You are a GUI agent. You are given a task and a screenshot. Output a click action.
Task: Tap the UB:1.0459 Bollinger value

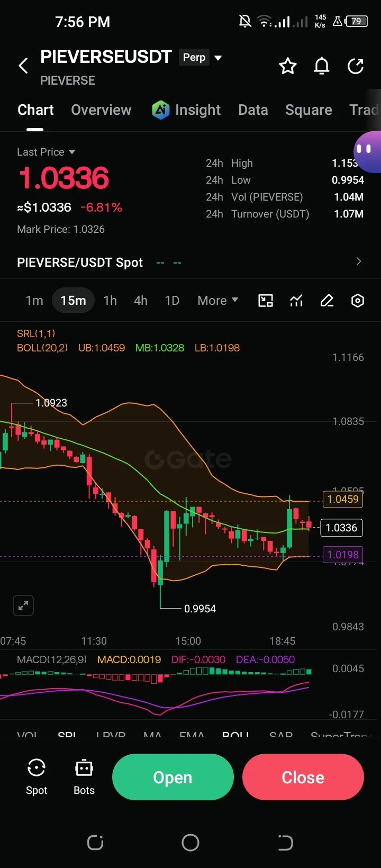[x=102, y=348]
